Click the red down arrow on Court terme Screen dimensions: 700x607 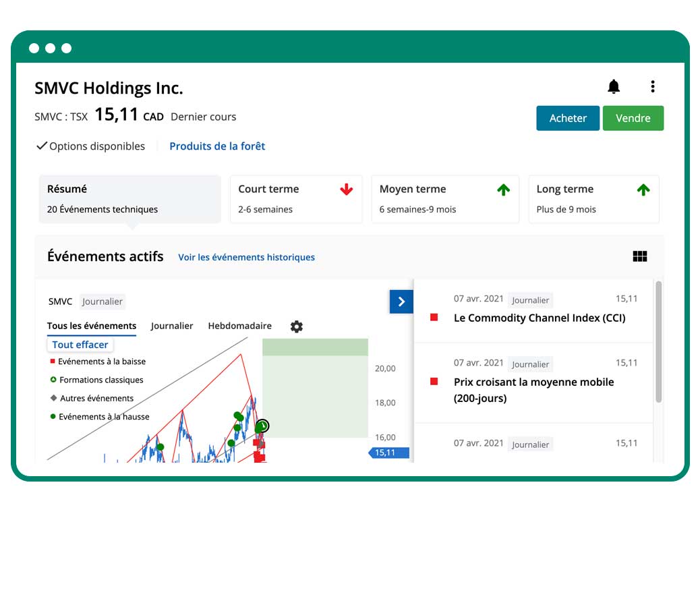[x=347, y=190]
